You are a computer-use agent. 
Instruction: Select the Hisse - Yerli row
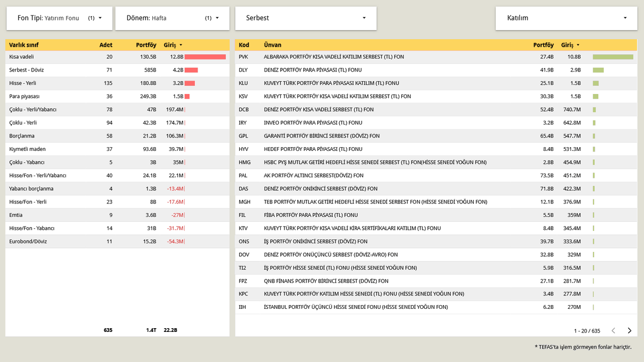118,83
